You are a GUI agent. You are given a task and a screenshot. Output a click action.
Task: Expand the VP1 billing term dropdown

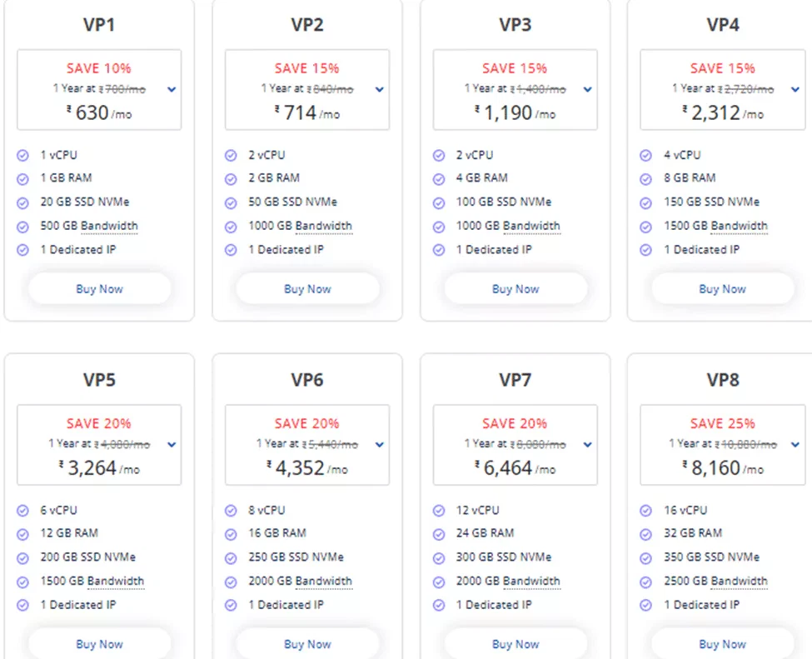(172, 89)
